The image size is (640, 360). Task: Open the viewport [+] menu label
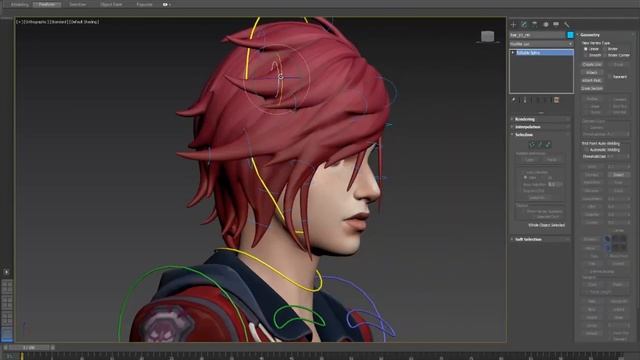pyautogui.click(x=19, y=22)
